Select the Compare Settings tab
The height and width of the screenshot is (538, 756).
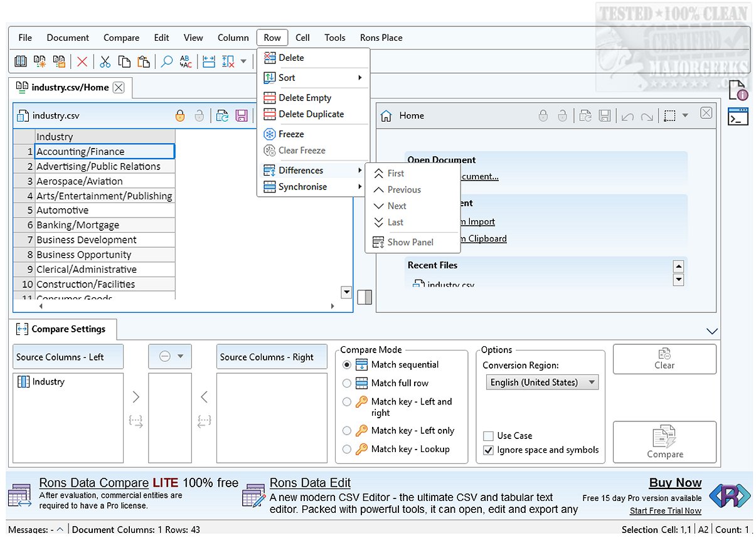[x=61, y=329]
